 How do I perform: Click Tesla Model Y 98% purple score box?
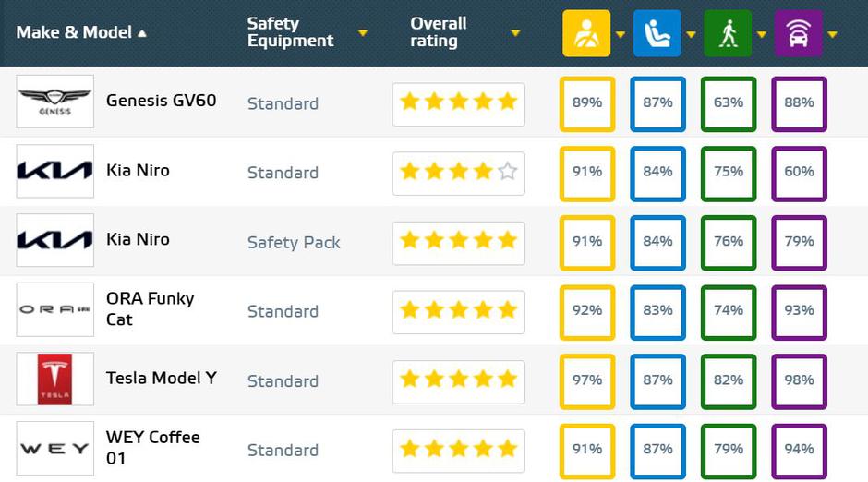(x=799, y=380)
